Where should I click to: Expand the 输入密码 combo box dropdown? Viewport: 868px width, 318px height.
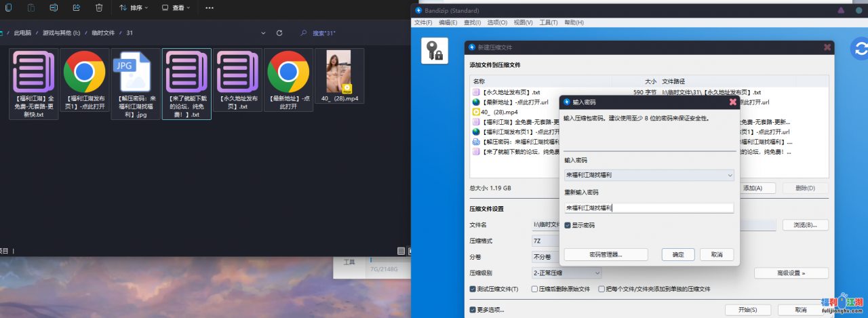pos(729,176)
